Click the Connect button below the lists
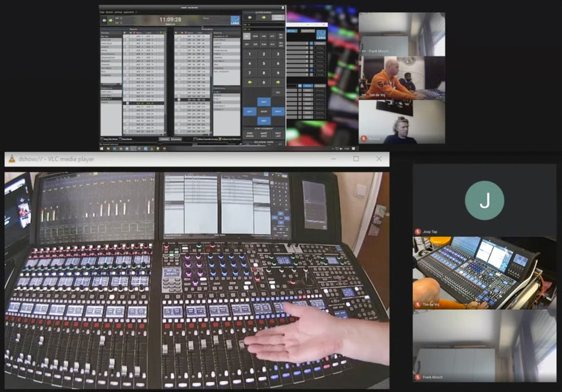This screenshot has width=562, height=392. (164, 139)
